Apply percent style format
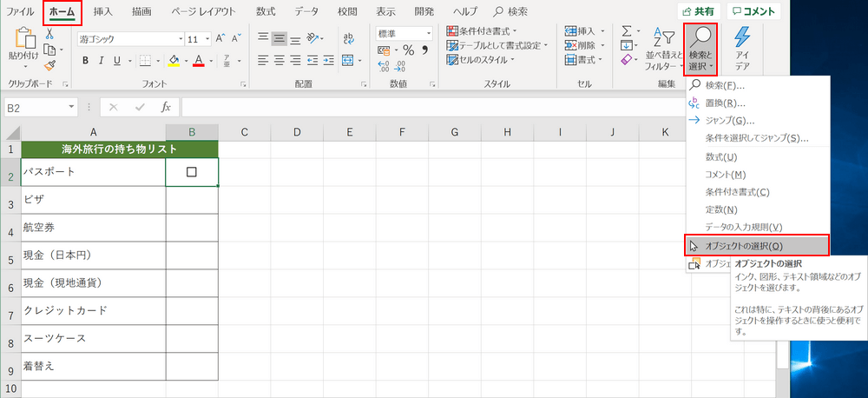 [409, 50]
